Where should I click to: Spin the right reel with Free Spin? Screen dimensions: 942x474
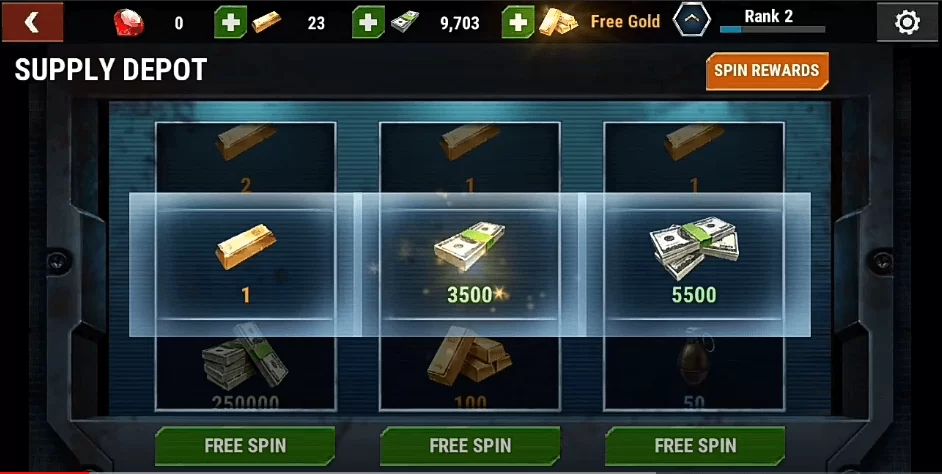pyautogui.click(x=695, y=446)
